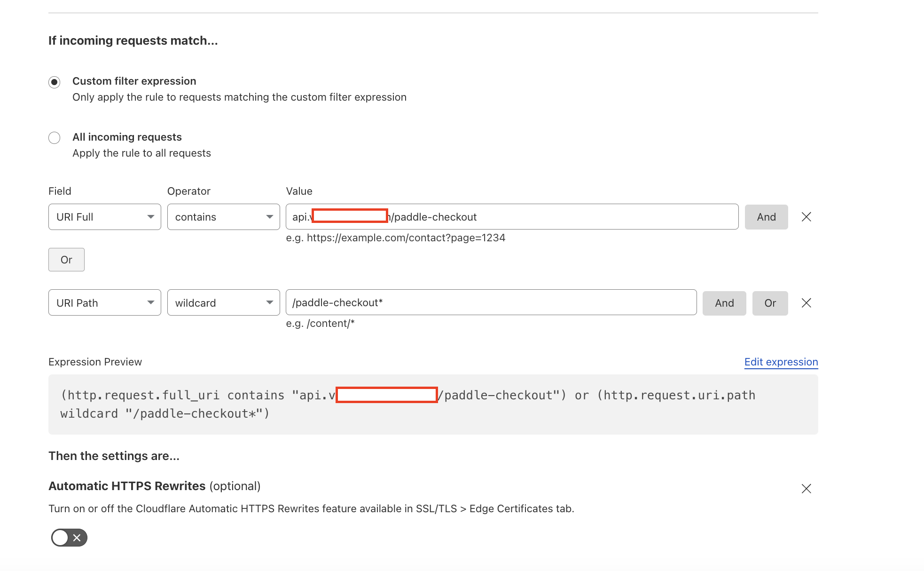Click the chevron on the contains operator selector

(x=269, y=217)
